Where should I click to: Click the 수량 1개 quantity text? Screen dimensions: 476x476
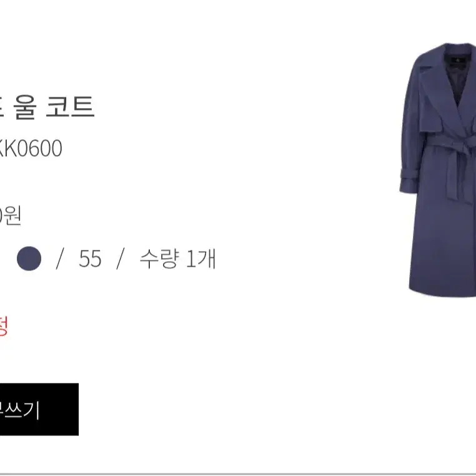[178, 259]
